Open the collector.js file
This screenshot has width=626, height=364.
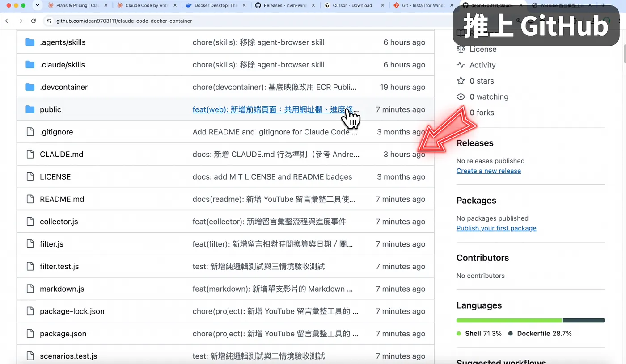(59, 222)
